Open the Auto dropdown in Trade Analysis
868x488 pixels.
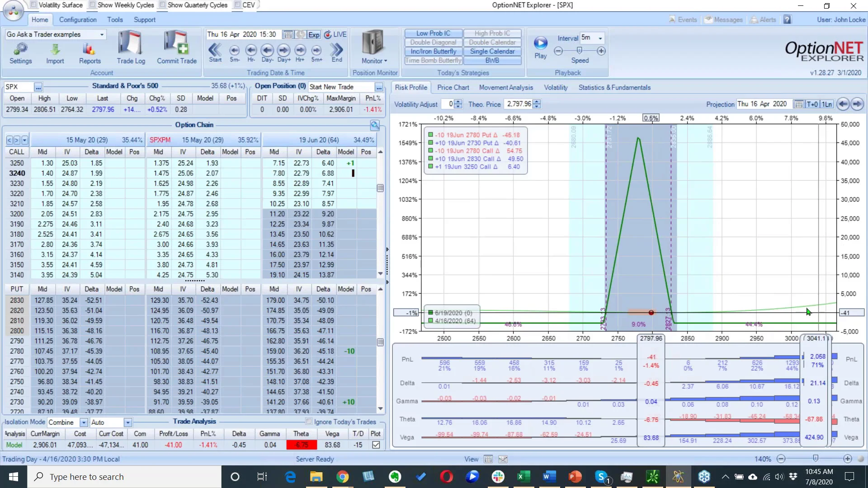(128, 422)
